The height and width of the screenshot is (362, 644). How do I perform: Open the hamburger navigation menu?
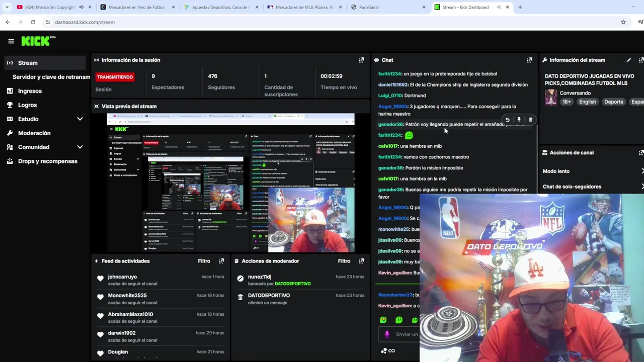(11, 41)
